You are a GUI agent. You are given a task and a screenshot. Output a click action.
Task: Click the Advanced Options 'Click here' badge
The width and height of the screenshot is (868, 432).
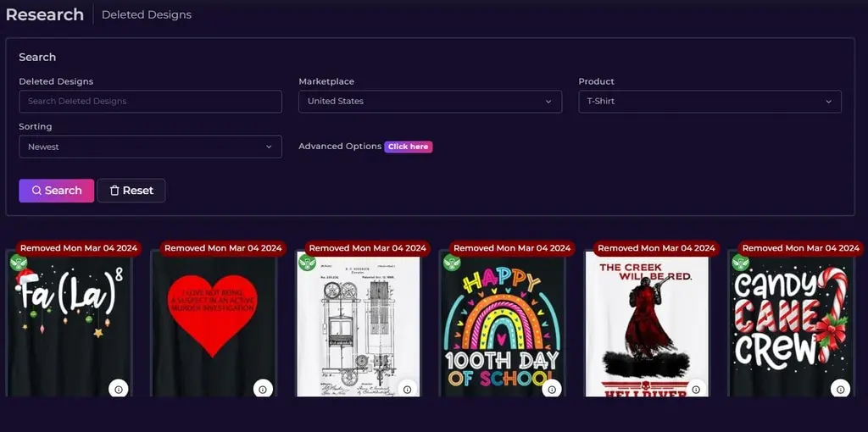(409, 147)
